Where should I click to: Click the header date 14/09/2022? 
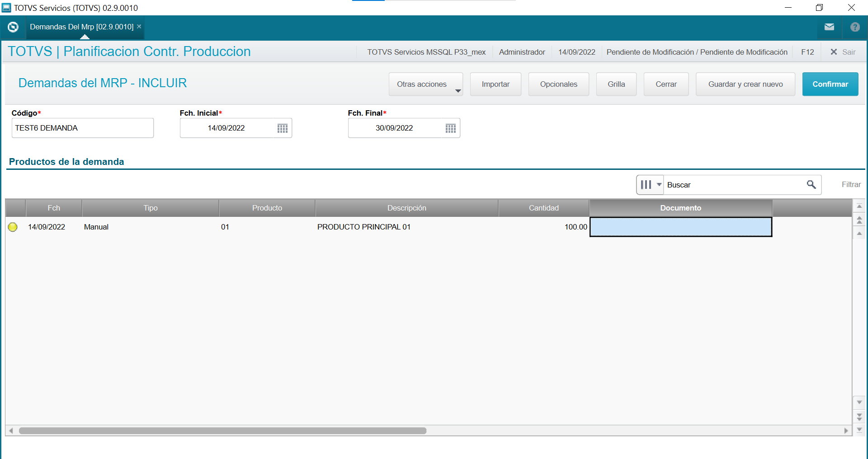tap(576, 52)
